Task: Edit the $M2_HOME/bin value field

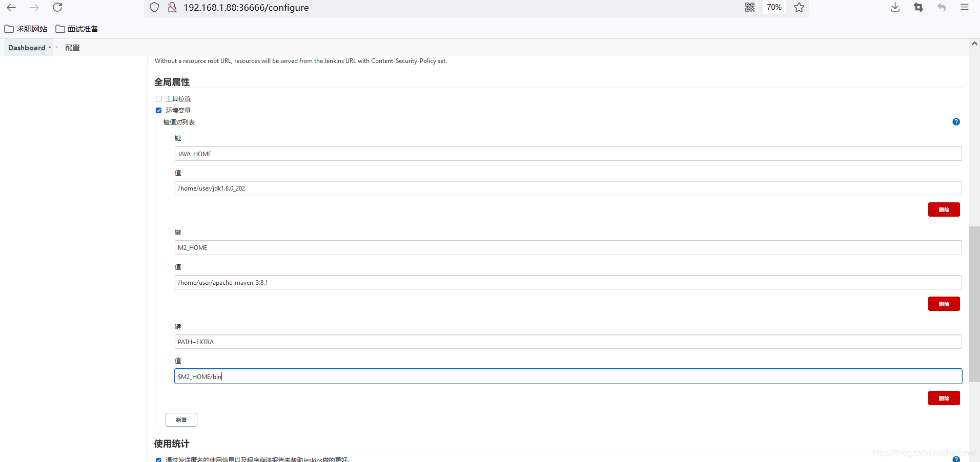Action: tap(568, 376)
